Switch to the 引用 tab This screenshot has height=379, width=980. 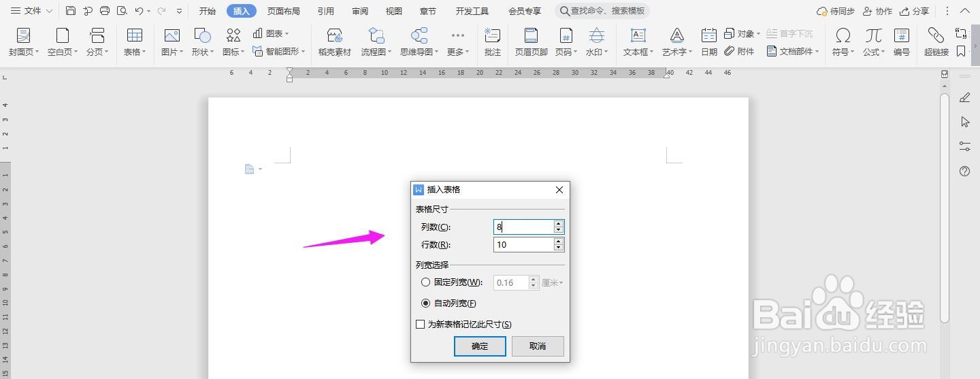pos(326,11)
